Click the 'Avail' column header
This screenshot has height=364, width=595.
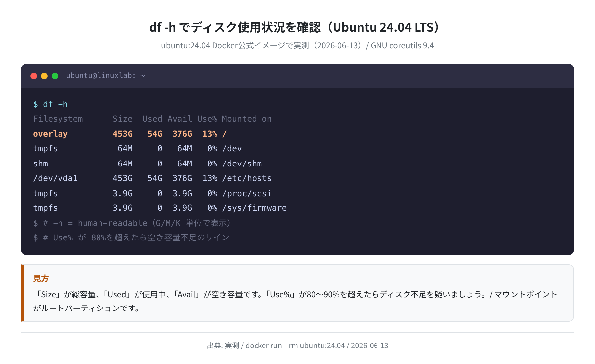pos(180,119)
